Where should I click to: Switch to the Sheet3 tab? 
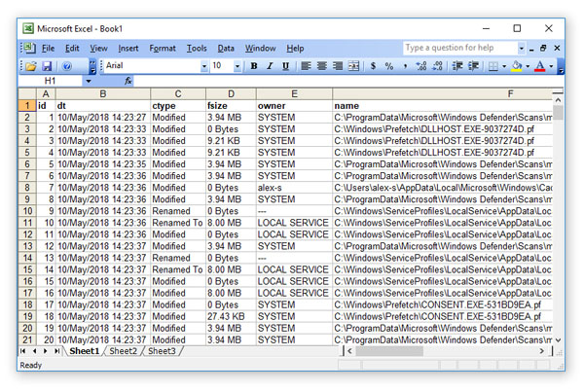(x=162, y=351)
